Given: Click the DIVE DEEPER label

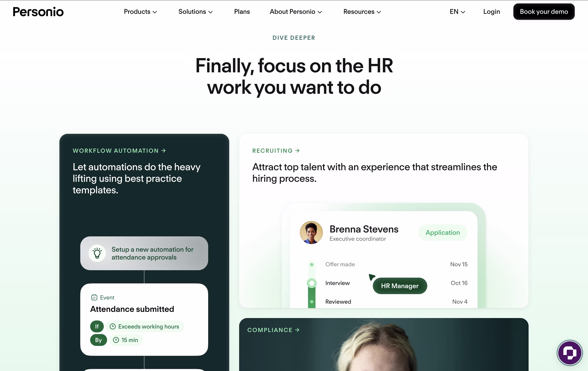Looking at the screenshot, I should [x=294, y=38].
